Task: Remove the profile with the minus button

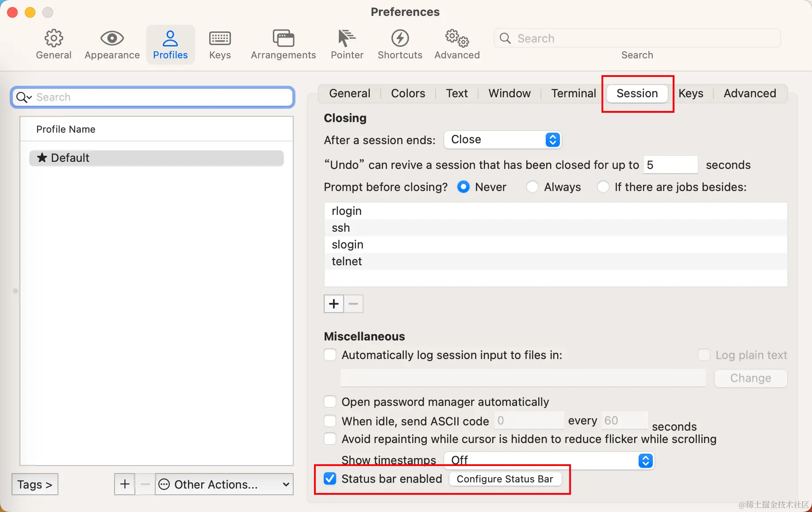Action: tap(145, 484)
